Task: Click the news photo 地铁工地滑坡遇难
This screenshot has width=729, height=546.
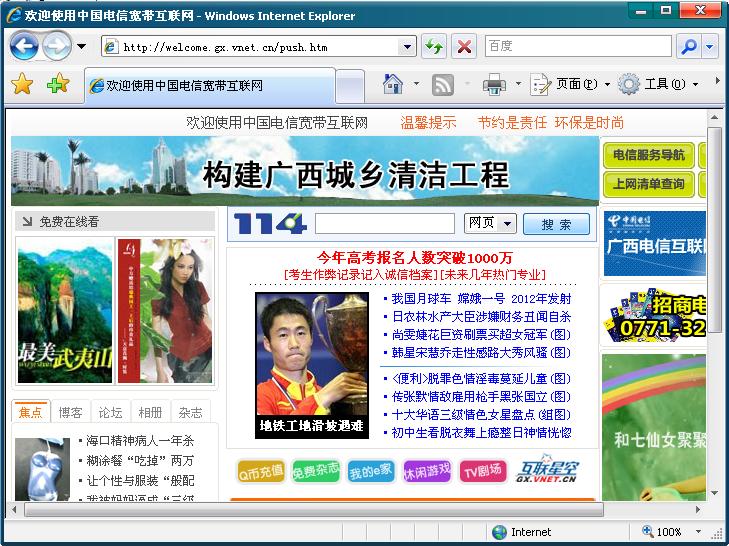Action: click(x=312, y=365)
